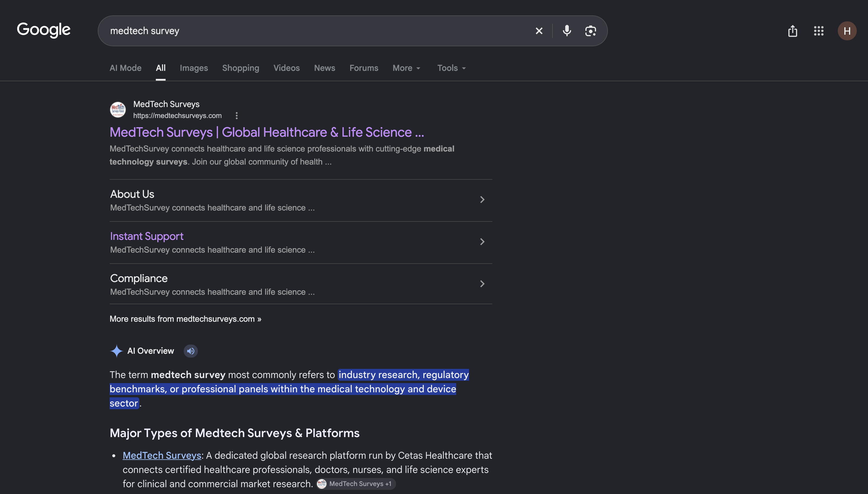Click the AI Overview sparkle icon
Image resolution: width=868 pixels, height=494 pixels.
coord(116,351)
